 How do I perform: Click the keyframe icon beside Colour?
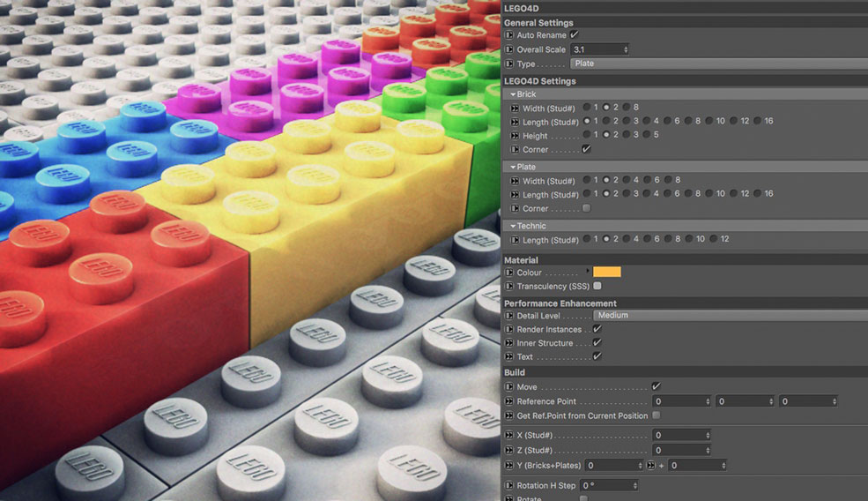(508, 273)
